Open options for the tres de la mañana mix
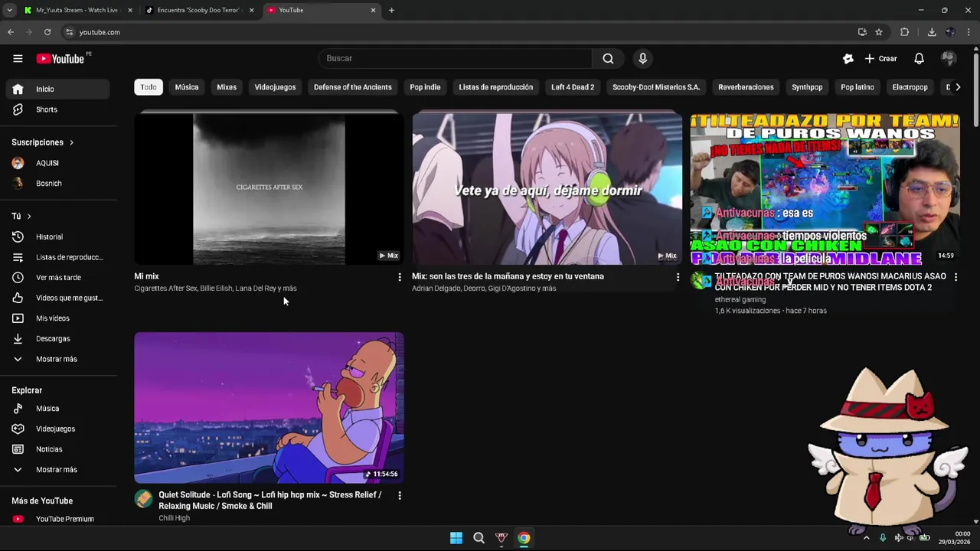This screenshot has width=980, height=551. tap(678, 277)
